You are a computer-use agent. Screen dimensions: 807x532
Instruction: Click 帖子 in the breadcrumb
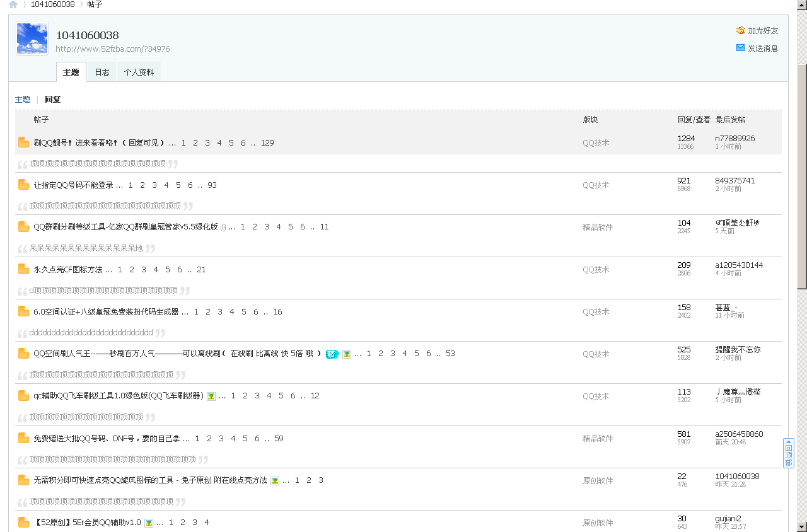(x=95, y=4)
